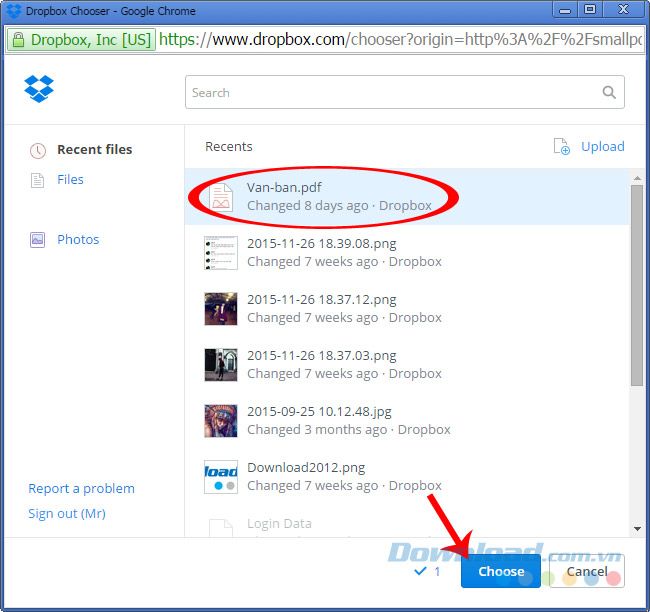This screenshot has width=650, height=612.
Task: Select file name 2015-09-25 10.12.48.jpg
Action: pyautogui.click(x=319, y=412)
